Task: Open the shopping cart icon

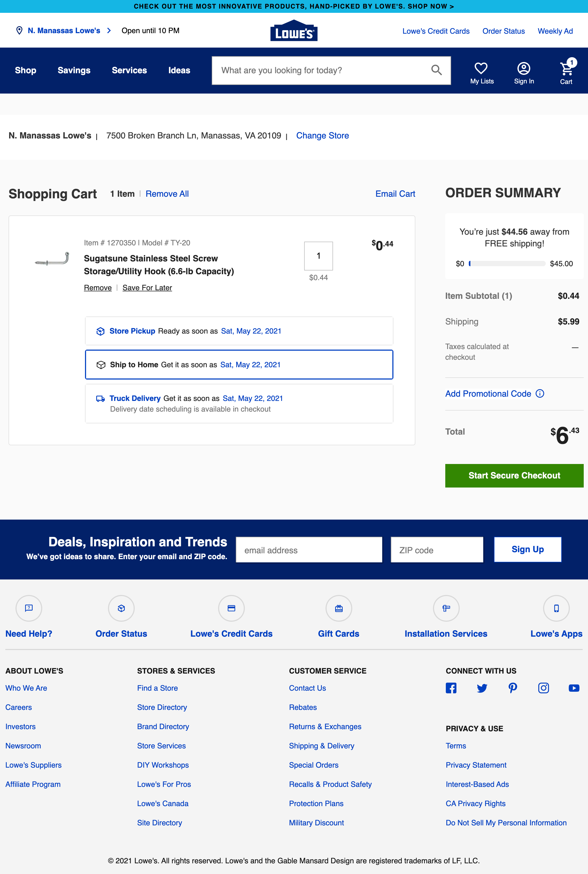Action: tap(566, 69)
